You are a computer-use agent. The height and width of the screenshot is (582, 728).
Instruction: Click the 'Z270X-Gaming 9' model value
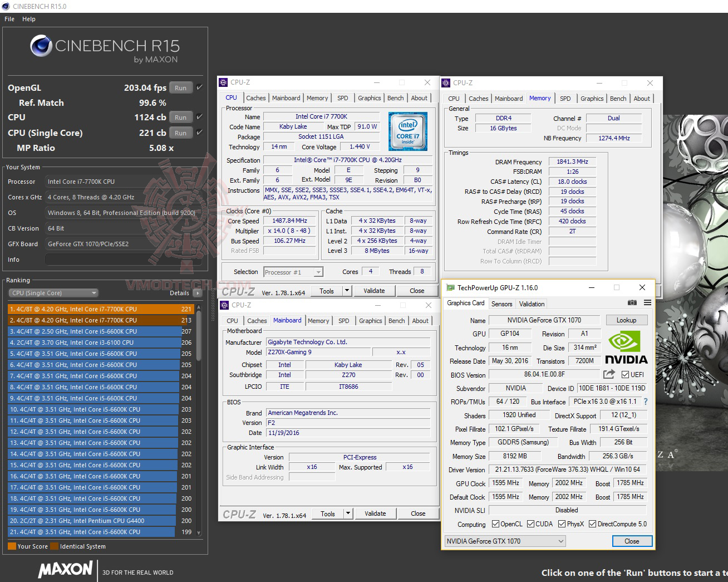[318, 352]
